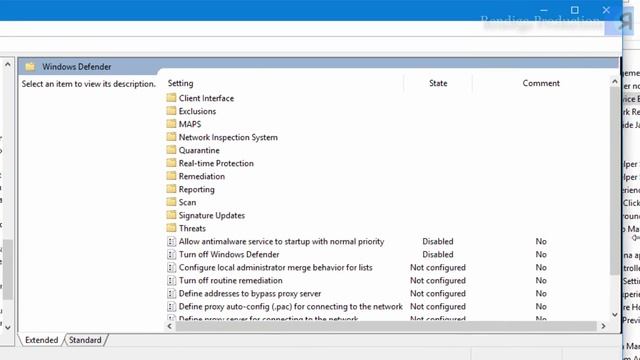The height and width of the screenshot is (360, 640).
Task: Click the settings list scroll down arrow
Action: [x=615, y=315]
